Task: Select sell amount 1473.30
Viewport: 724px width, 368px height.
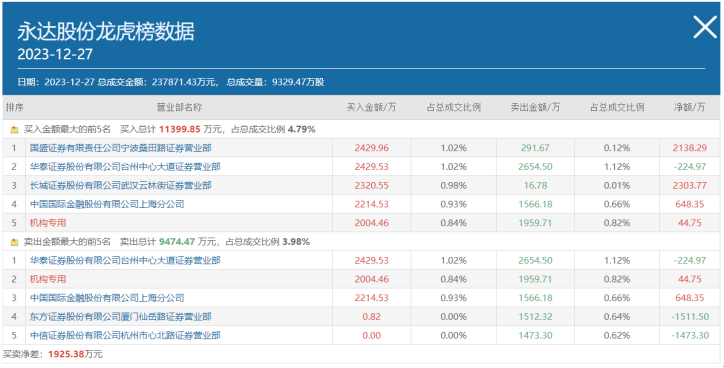Action: (535, 335)
